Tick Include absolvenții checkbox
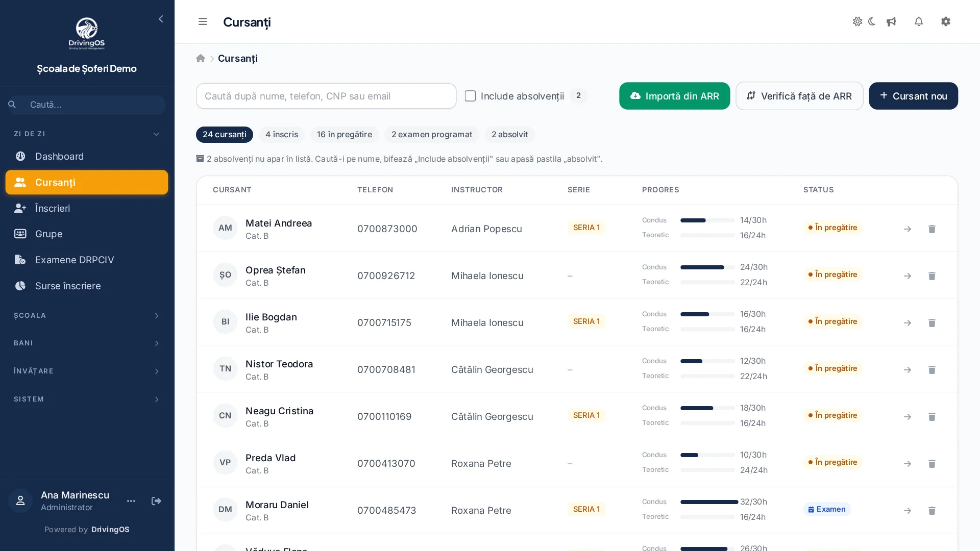 pos(471,96)
